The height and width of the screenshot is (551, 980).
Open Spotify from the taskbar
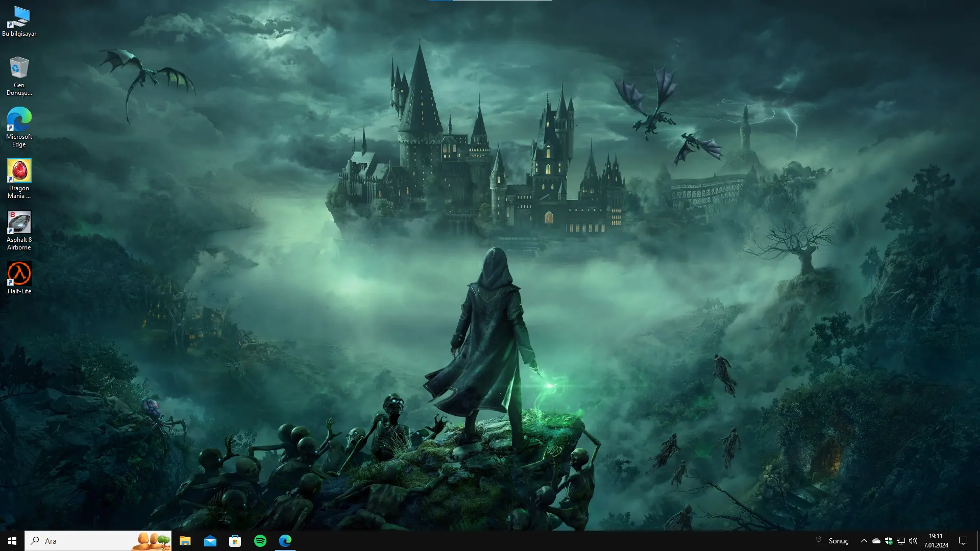[260, 541]
